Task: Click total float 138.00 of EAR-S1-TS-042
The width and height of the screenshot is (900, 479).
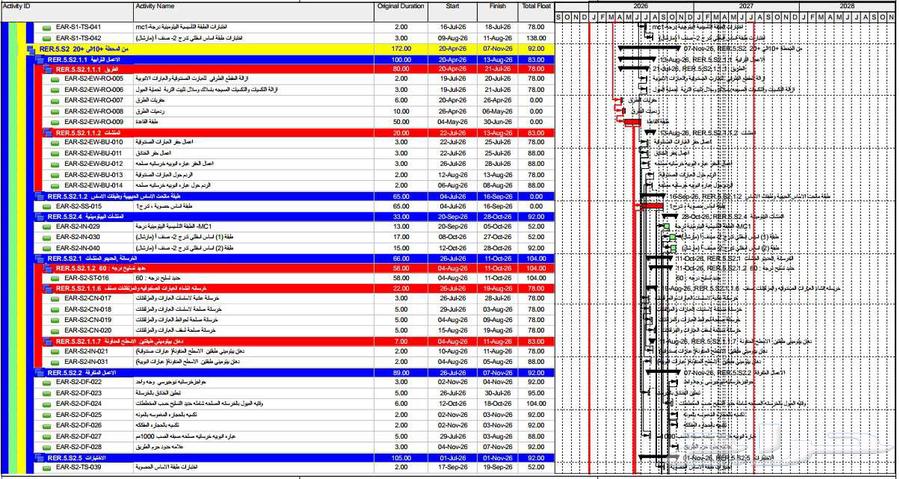Action: pyautogui.click(x=536, y=38)
